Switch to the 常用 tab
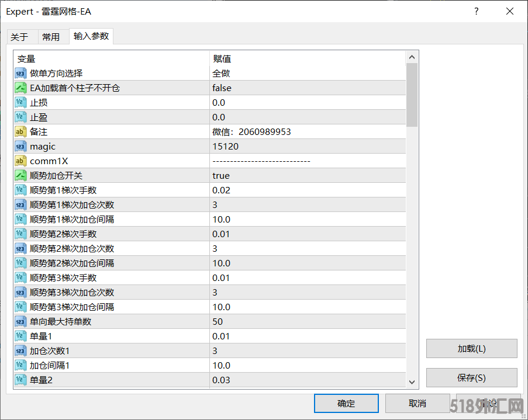 click(51, 37)
